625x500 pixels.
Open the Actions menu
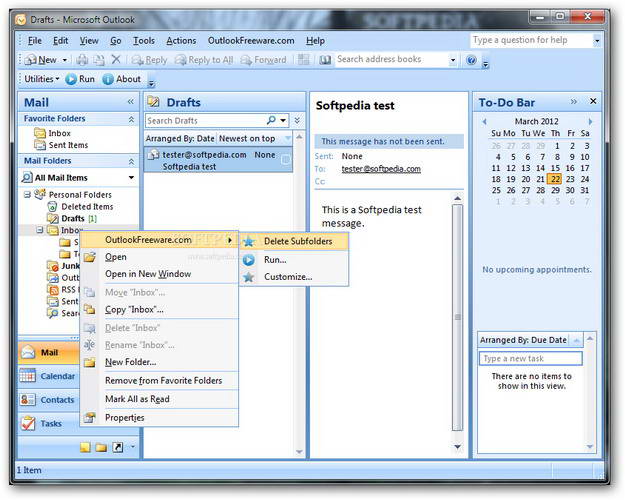click(x=181, y=41)
